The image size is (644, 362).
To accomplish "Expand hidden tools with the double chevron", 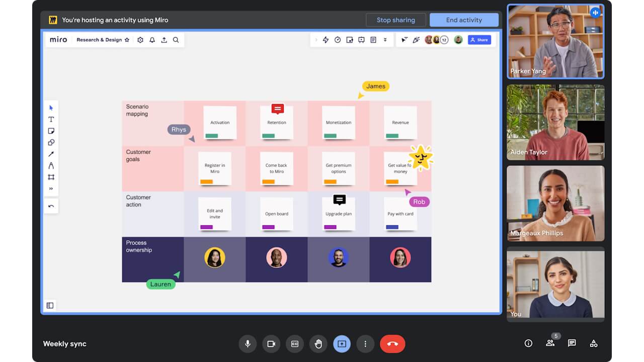I will coord(51,189).
